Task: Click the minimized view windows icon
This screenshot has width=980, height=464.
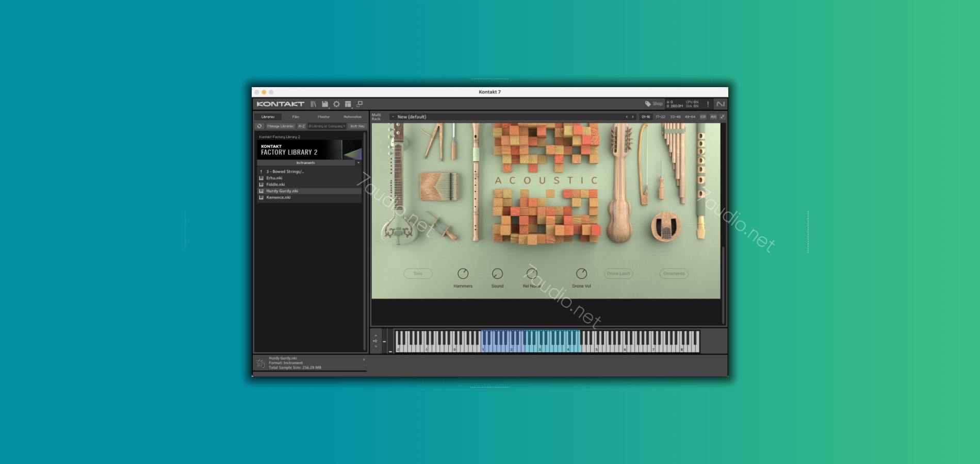Action: coord(360,104)
